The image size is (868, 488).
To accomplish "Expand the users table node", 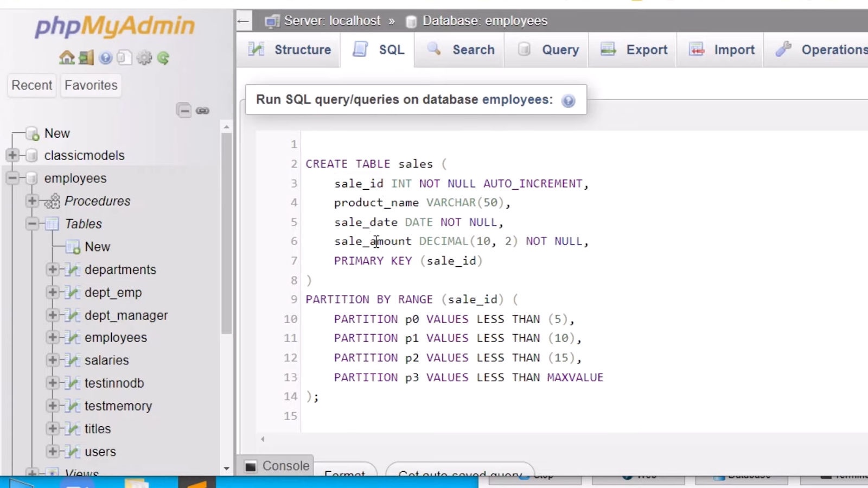I will point(52,451).
